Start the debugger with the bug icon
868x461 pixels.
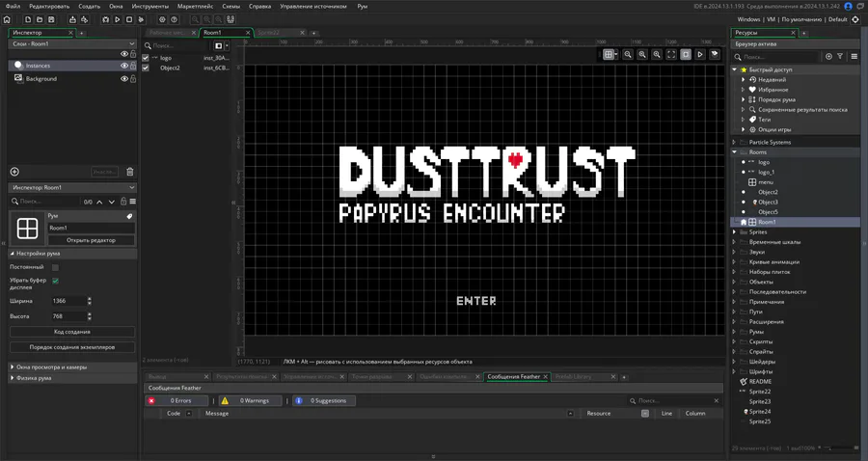[x=105, y=19]
